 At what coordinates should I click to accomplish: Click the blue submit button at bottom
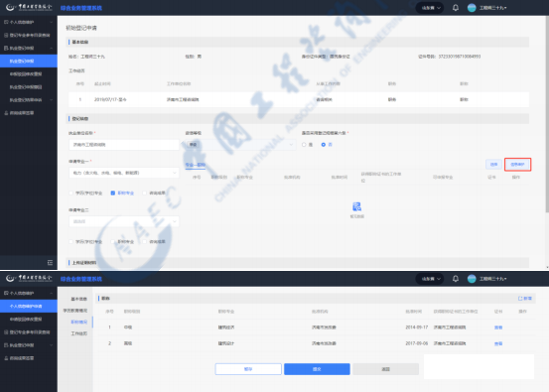click(x=317, y=369)
